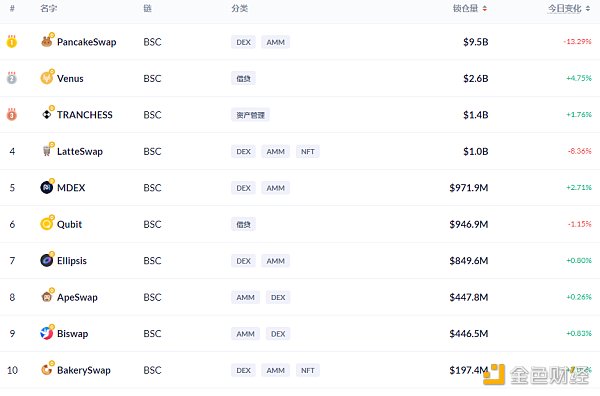Click the Venus project logo icon

[x=47, y=78]
